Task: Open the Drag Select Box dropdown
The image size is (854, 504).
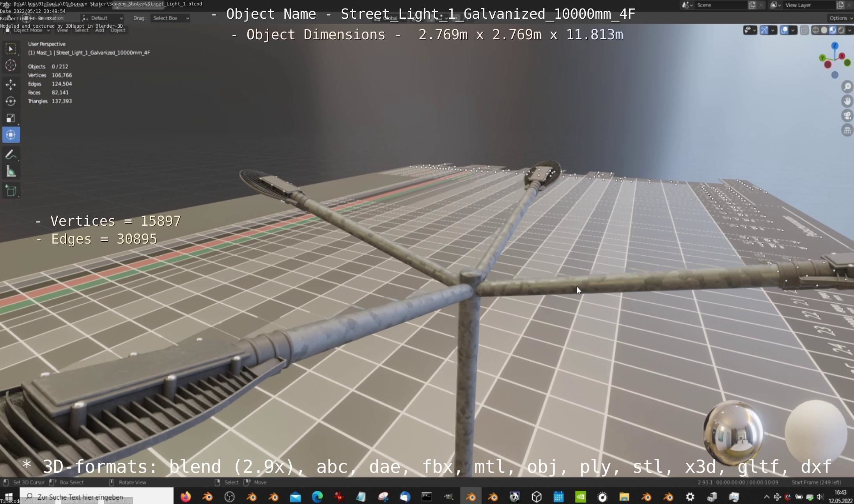Action: click(x=170, y=18)
